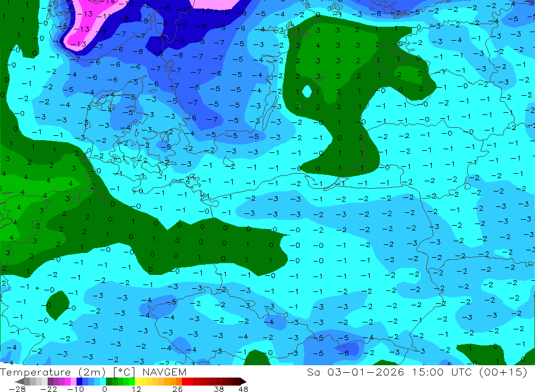Pick the light pink swatch in the legend bar
This screenshot has height=392, width=535.
coord(73,381)
